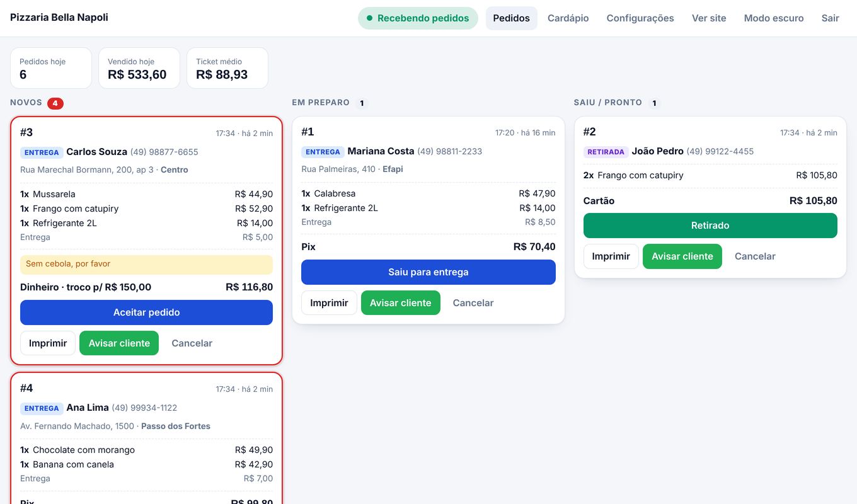Cancel João Pedro's order #2
Image resolution: width=857 pixels, height=504 pixels.
click(755, 256)
